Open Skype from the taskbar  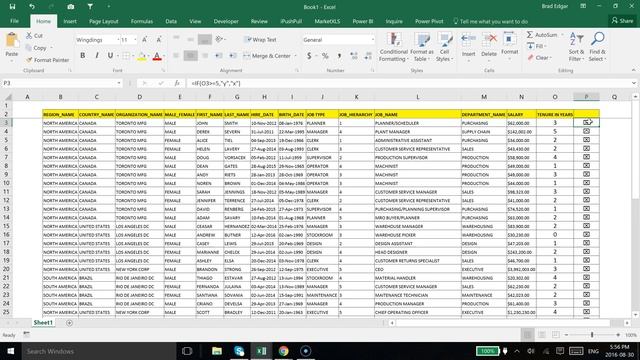[x=239, y=351]
